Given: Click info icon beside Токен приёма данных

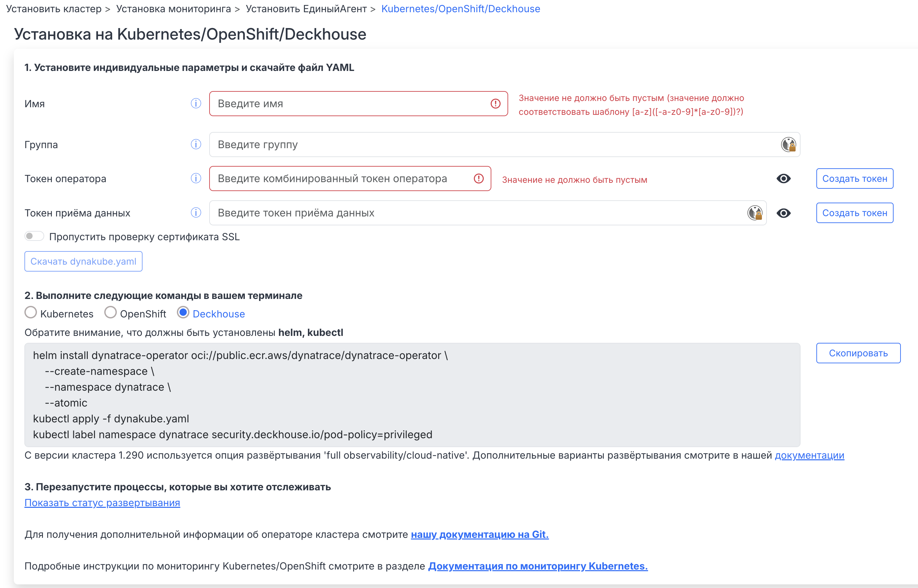Looking at the screenshot, I should pyautogui.click(x=196, y=213).
